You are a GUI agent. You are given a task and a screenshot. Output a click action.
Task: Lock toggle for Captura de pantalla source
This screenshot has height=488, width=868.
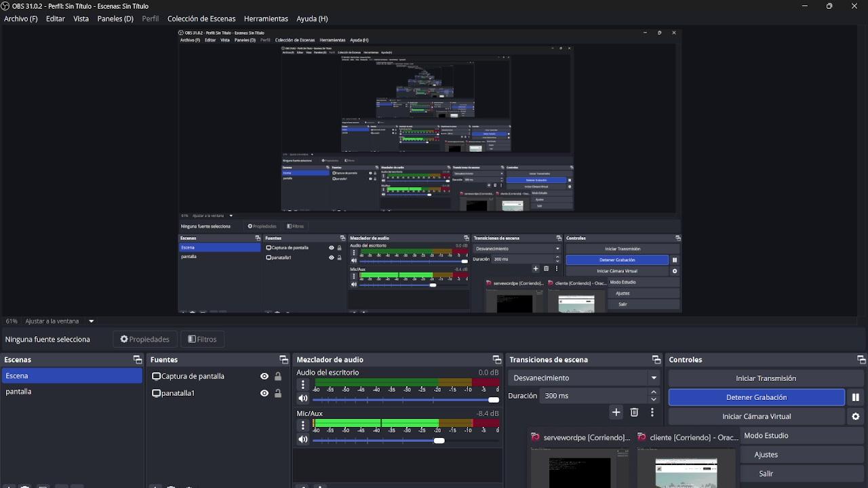(x=278, y=376)
